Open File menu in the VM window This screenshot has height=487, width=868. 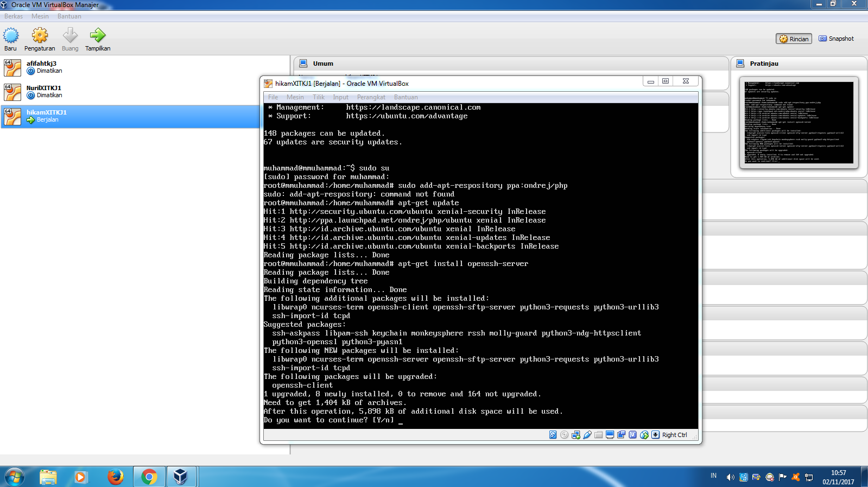pos(273,97)
